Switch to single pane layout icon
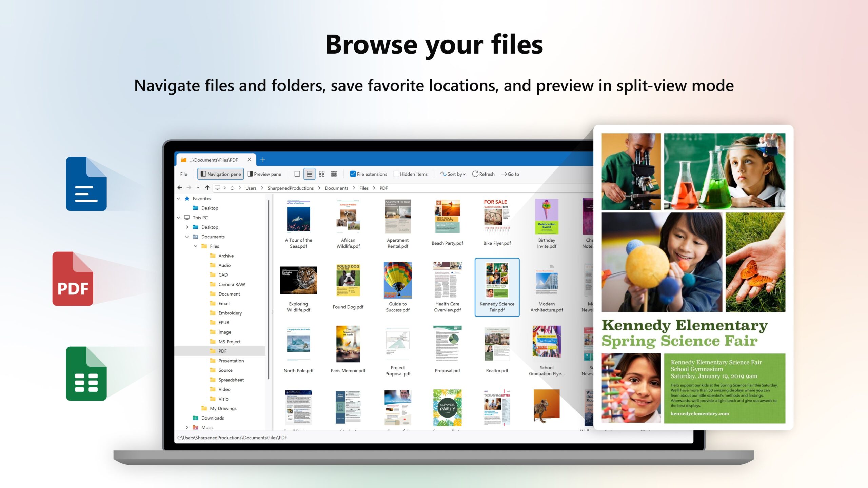Viewport: 868px width, 488px height. pyautogui.click(x=297, y=174)
